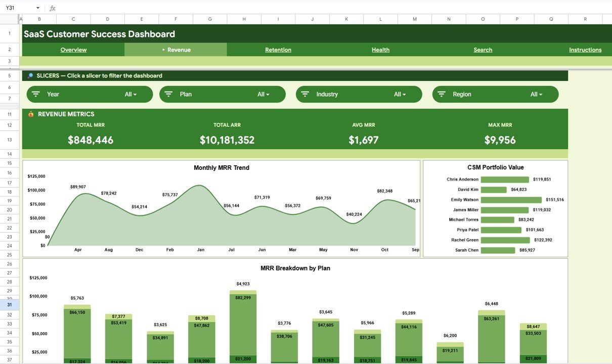Switch to the Retention tab
The width and height of the screenshot is (612, 364).
click(x=278, y=50)
